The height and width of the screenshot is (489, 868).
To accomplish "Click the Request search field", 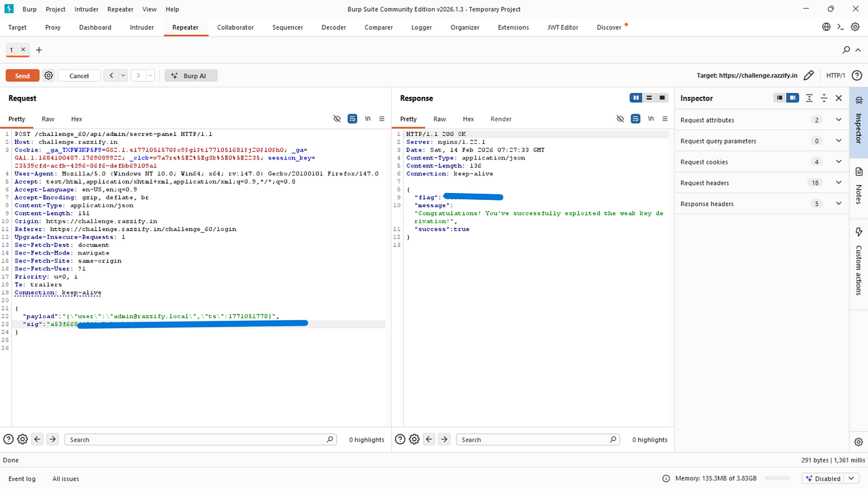I will coord(201,439).
